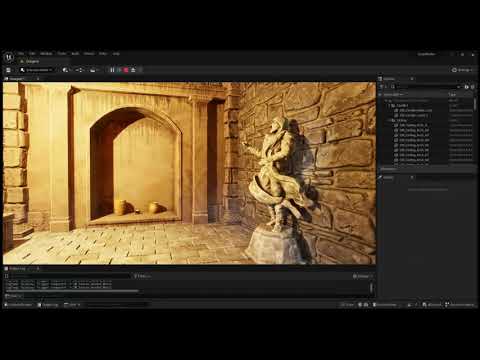Collapse the second folder in the Outliner

[389, 120]
